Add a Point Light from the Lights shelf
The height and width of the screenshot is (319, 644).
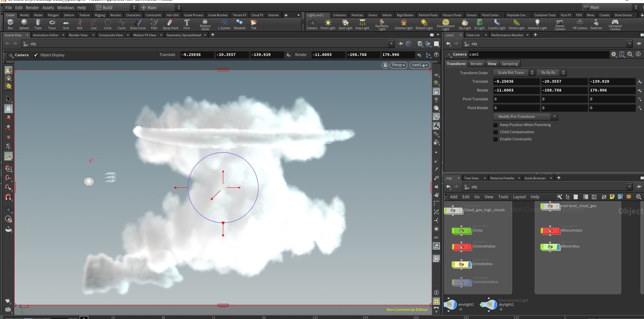point(328,24)
